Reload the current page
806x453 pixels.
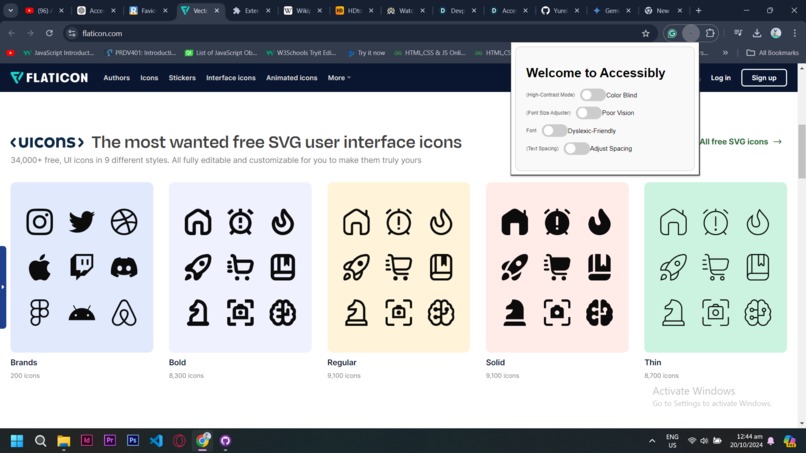tap(49, 33)
